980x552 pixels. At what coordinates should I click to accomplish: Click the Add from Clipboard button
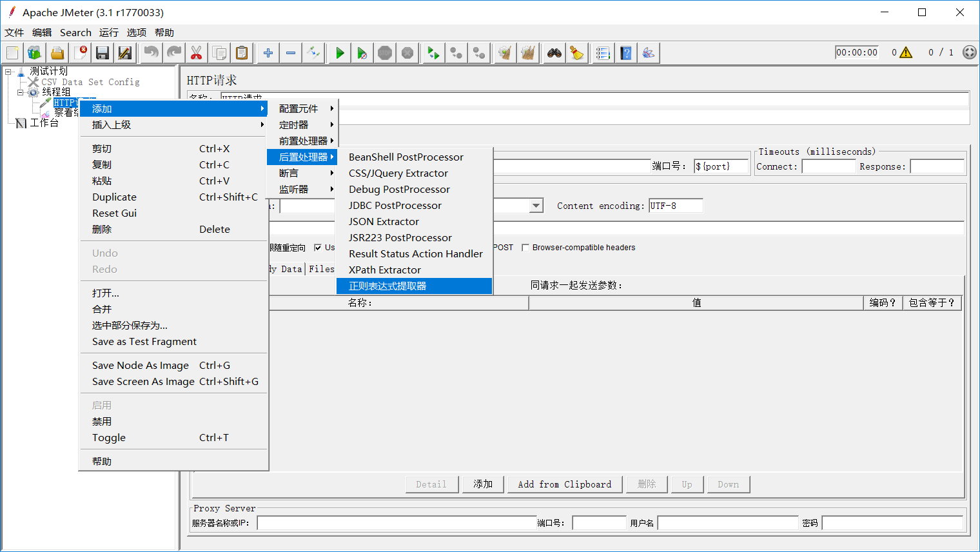pos(565,484)
